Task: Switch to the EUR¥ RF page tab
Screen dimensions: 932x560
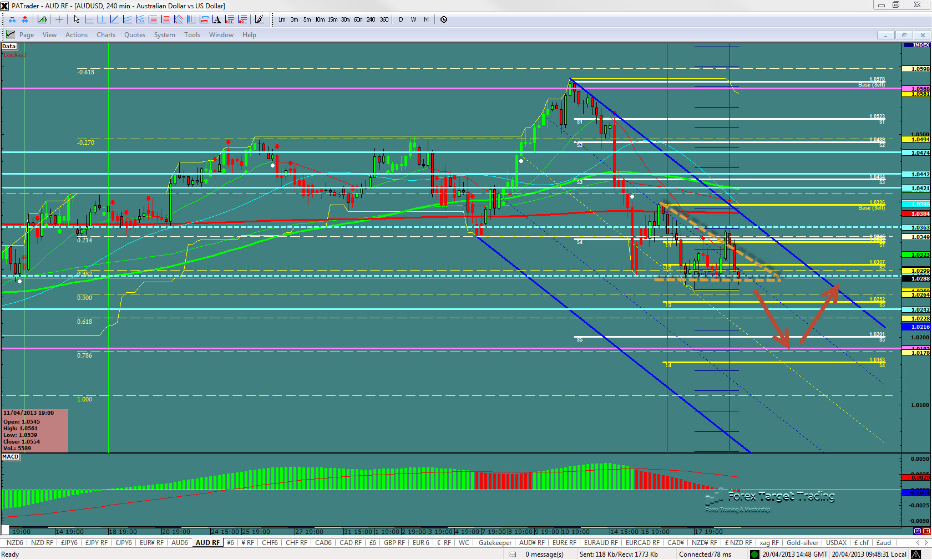Action: coord(151,543)
